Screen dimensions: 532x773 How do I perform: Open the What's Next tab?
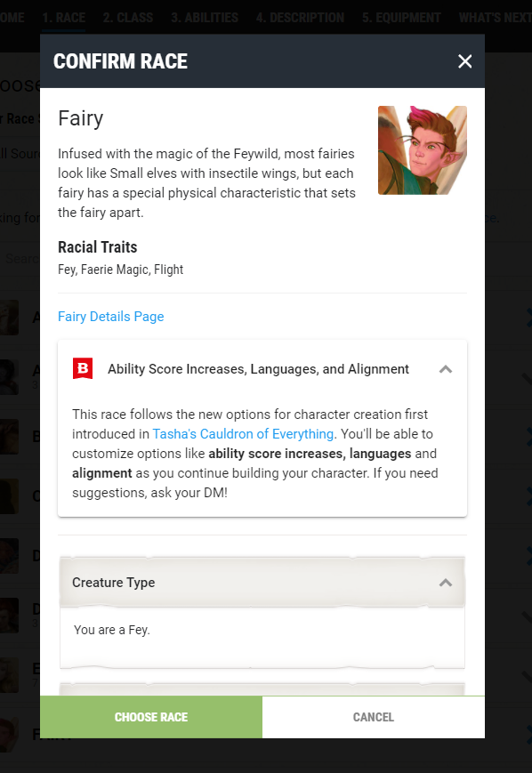coord(495,18)
